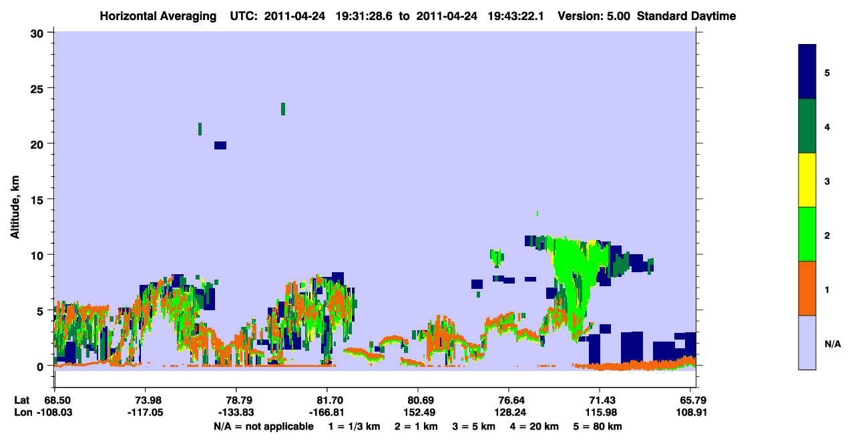Click latitude value '78.79'
The height and width of the screenshot is (445, 868).
point(236,400)
